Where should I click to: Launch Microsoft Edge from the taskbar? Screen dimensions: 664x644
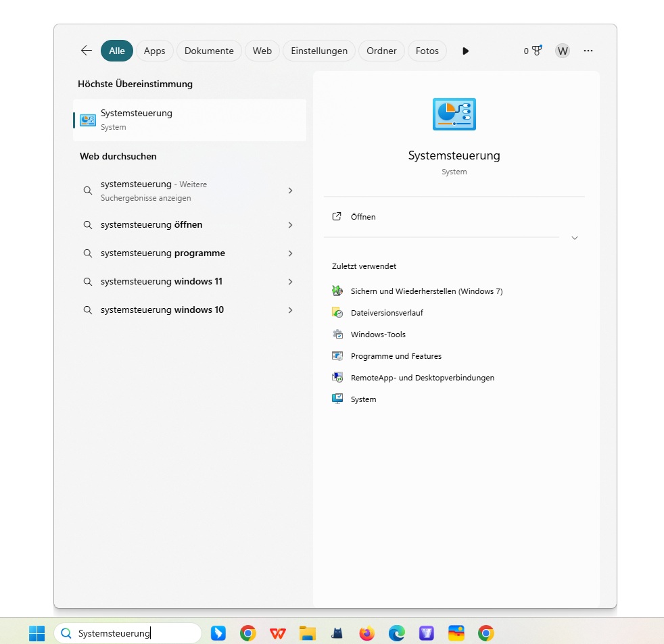397,633
